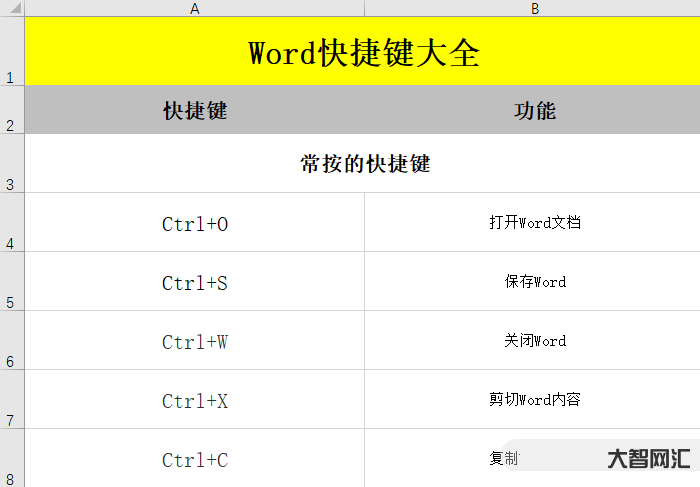Select row 5 header
The image size is (700, 487).
click(x=11, y=282)
